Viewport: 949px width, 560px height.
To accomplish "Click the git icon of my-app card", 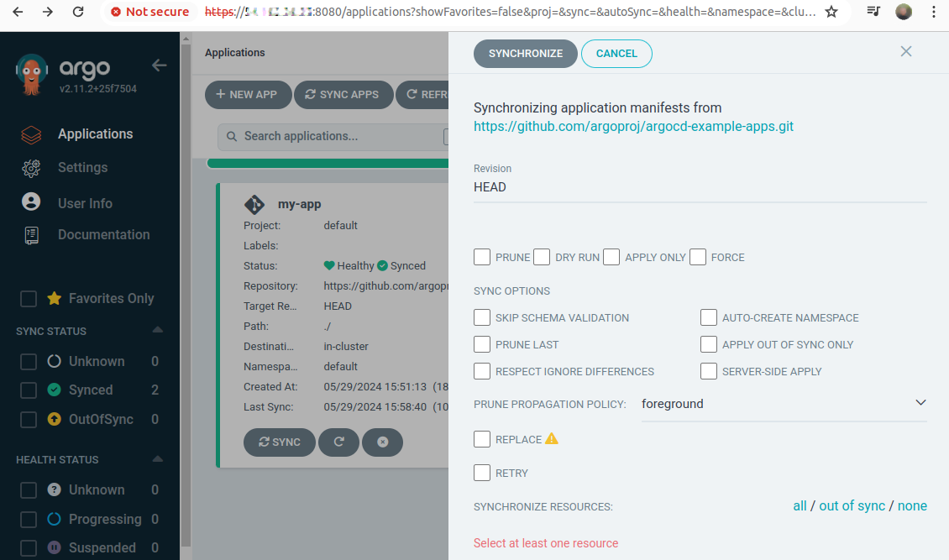I will click(254, 204).
